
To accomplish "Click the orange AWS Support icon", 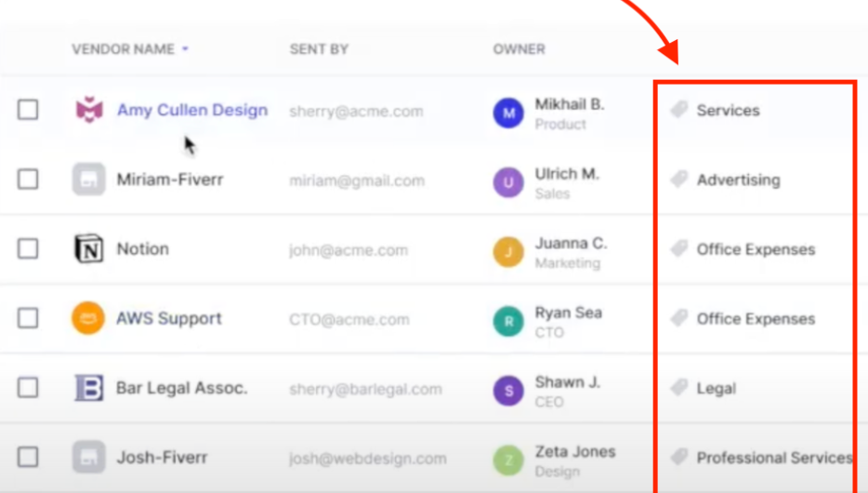I will pyautogui.click(x=88, y=319).
